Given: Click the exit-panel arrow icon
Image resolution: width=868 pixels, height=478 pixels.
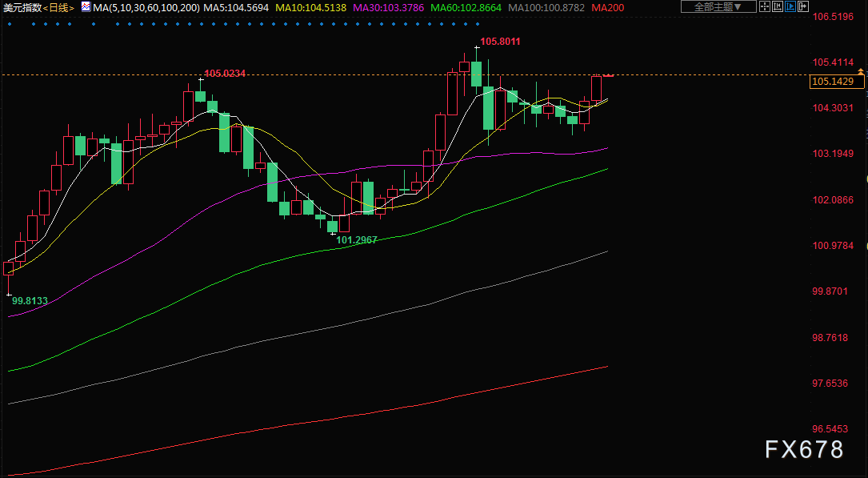Looking at the screenshot, I should pos(803,6).
